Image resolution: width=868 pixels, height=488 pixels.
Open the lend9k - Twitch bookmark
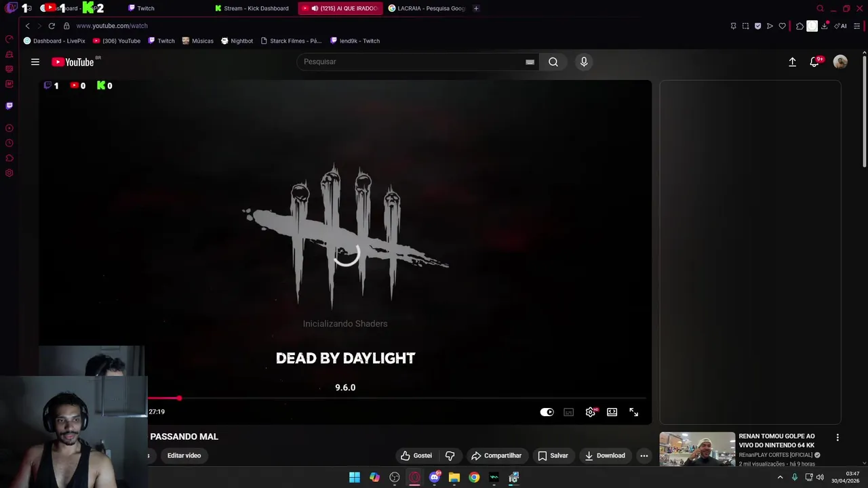(355, 41)
